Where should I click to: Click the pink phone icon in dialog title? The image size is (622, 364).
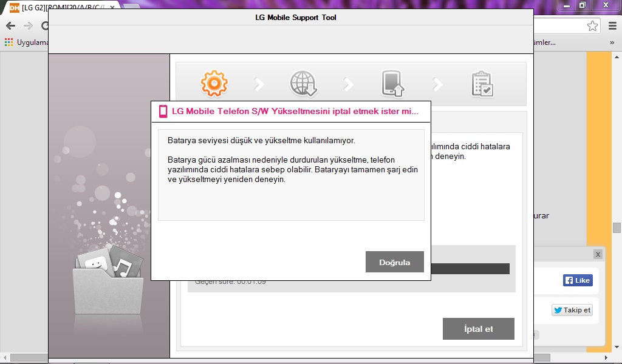tap(163, 111)
